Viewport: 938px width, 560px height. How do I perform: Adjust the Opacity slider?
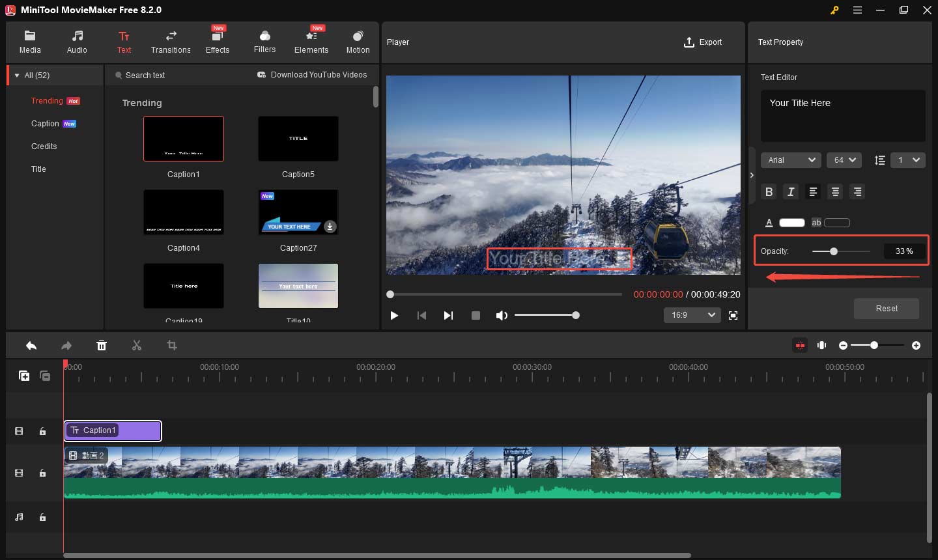(841, 251)
